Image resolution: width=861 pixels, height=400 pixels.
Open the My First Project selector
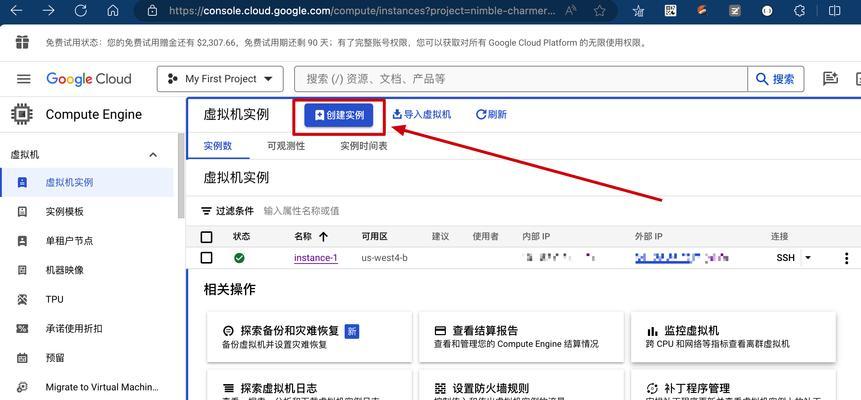[x=220, y=79]
